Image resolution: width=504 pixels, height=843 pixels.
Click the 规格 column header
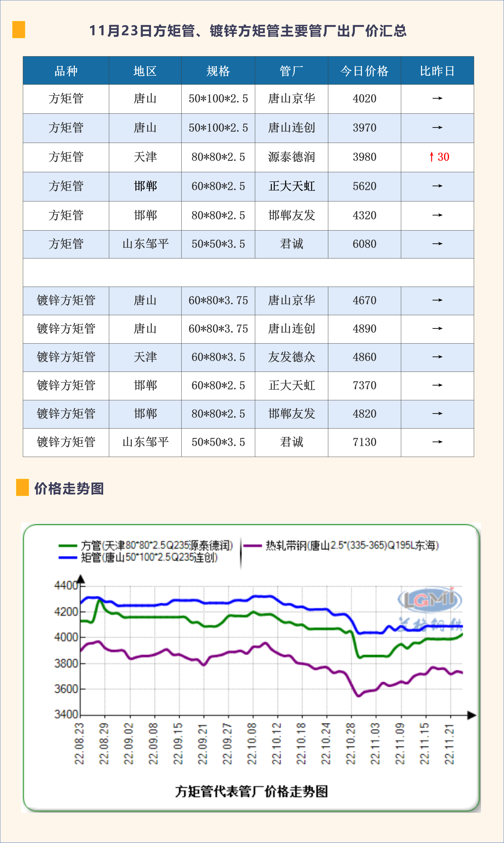point(218,71)
